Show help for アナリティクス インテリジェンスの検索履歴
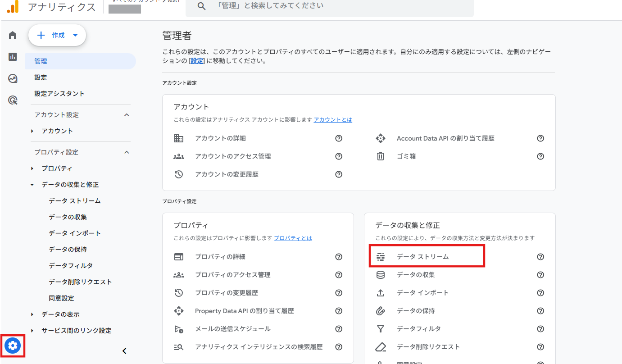The image size is (622, 364). tap(339, 347)
